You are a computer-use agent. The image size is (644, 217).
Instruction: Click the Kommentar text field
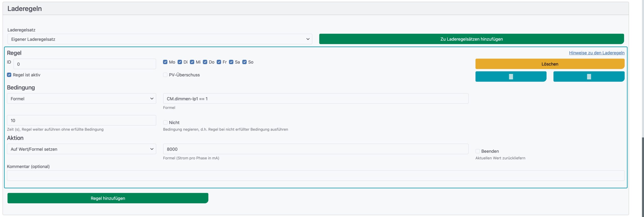[x=315, y=176]
